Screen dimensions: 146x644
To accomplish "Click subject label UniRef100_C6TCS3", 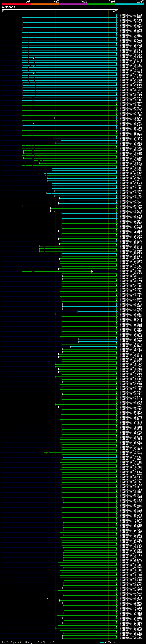I will [x=131, y=65].
